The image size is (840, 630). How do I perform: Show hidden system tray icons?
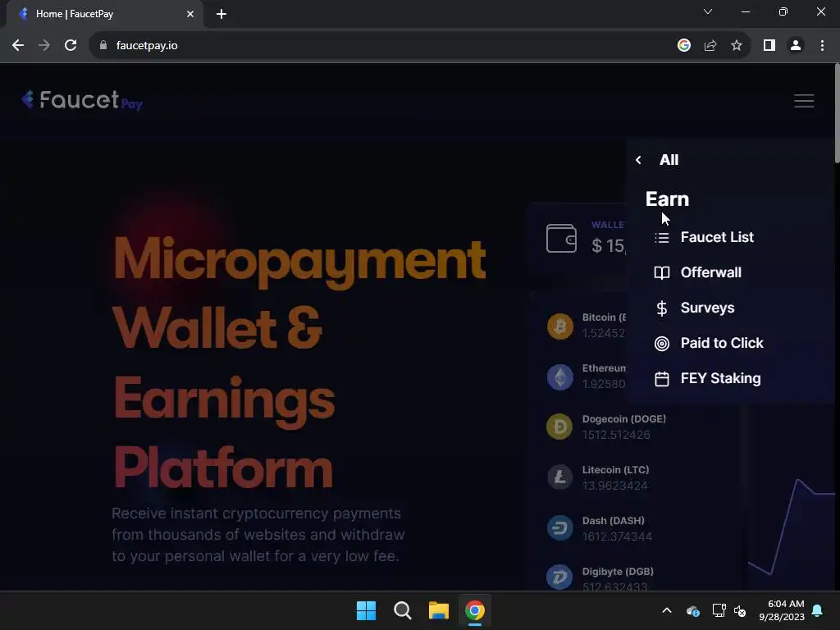pyautogui.click(x=666, y=610)
